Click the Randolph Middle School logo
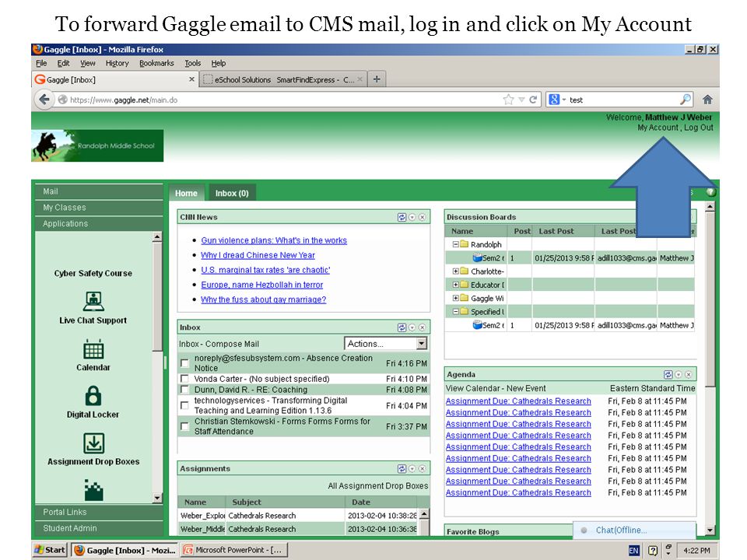747x560 pixels. pyautogui.click(x=97, y=145)
